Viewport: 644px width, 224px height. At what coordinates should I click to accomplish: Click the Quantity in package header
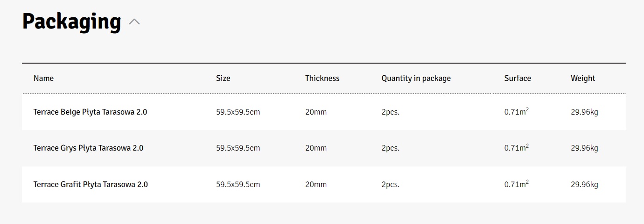pyautogui.click(x=416, y=78)
